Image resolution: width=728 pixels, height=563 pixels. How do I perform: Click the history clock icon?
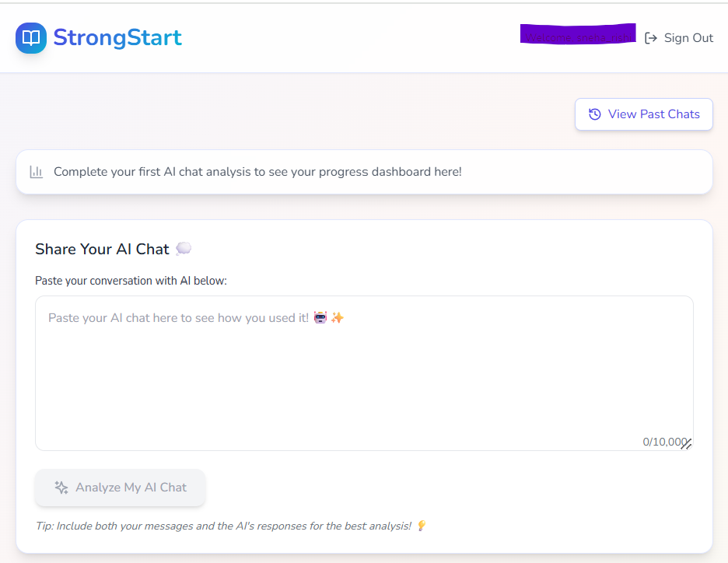click(594, 114)
